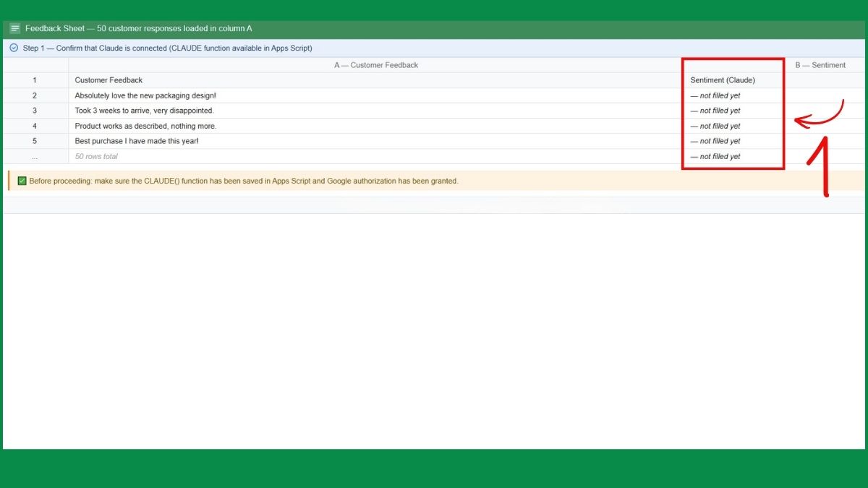Select row number 1

(35, 80)
